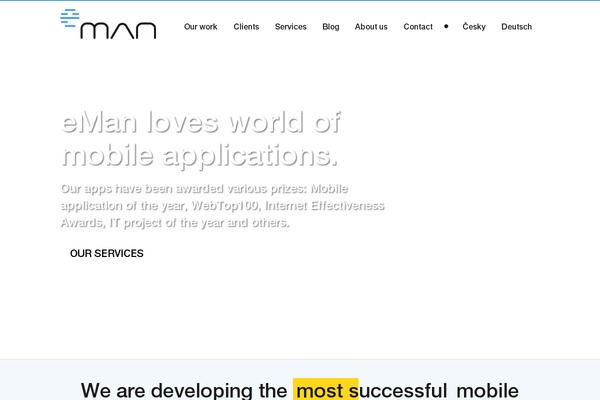This screenshot has height=400, width=600.
Task: Navigate to the Contact page
Action: point(418,27)
